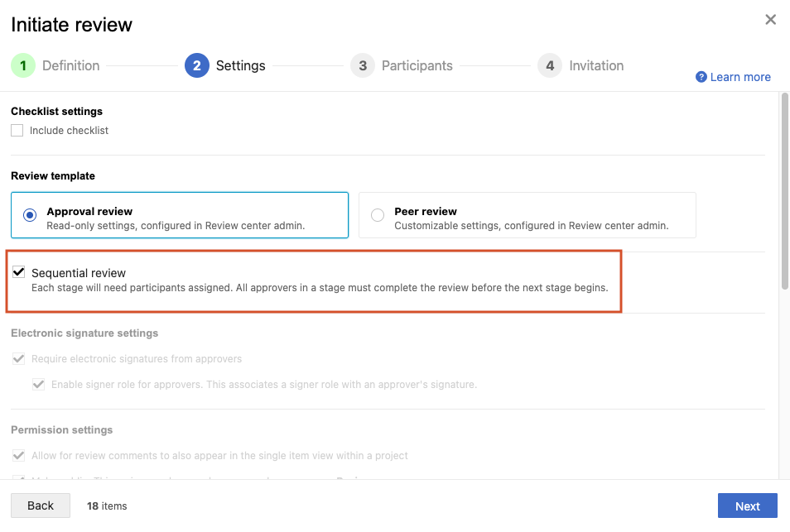The image size is (790, 532).
Task: Toggle review comments in single item view
Action: coord(19,456)
